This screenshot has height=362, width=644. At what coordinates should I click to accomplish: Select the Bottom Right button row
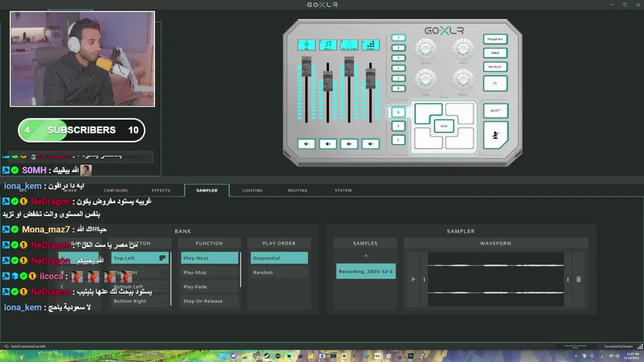click(140, 301)
